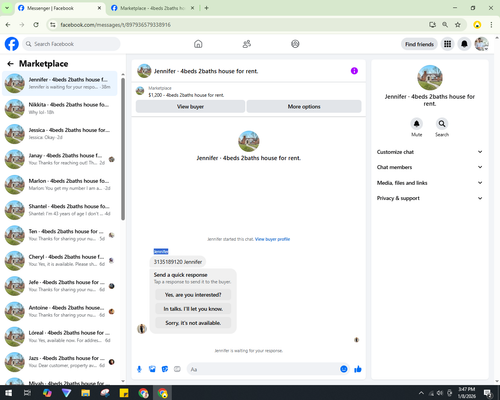Screen dimensions: 500x400
Task: Click the chat list vertical scrollbar
Action: (123, 149)
